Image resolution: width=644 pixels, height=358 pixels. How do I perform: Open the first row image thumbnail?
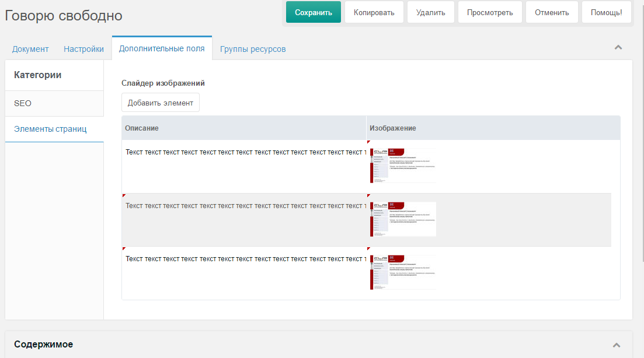[403, 166]
